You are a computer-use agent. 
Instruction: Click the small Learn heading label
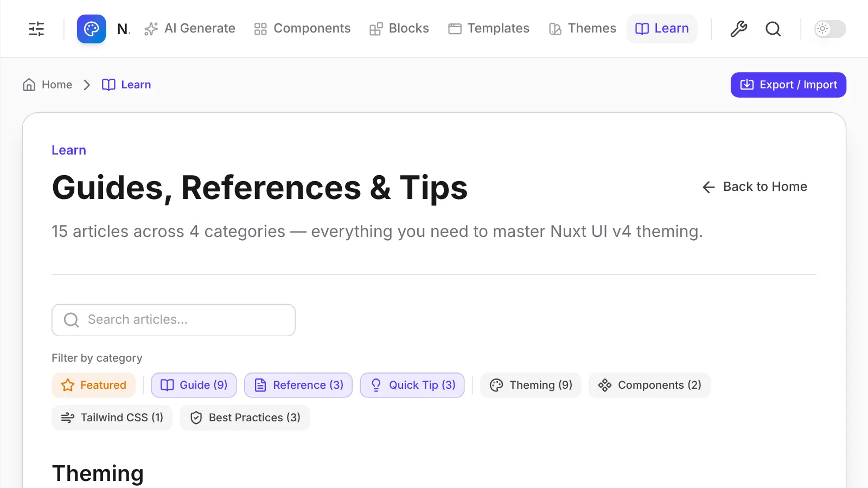click(69, 150)
